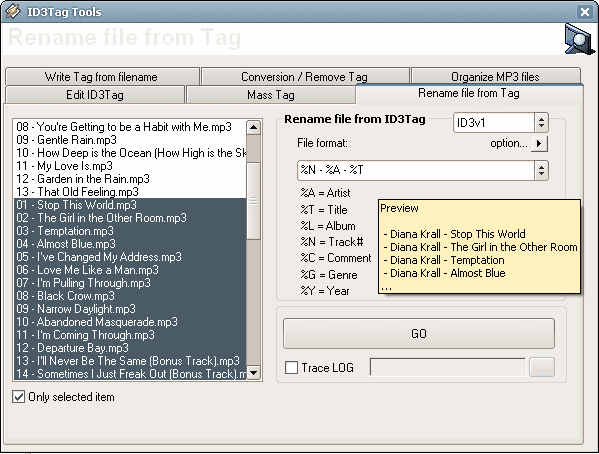Click the file list vertical scrollbar thumb
Image resolution: width=599 pixels, height=454 pixels.
[x=253, y=201]
